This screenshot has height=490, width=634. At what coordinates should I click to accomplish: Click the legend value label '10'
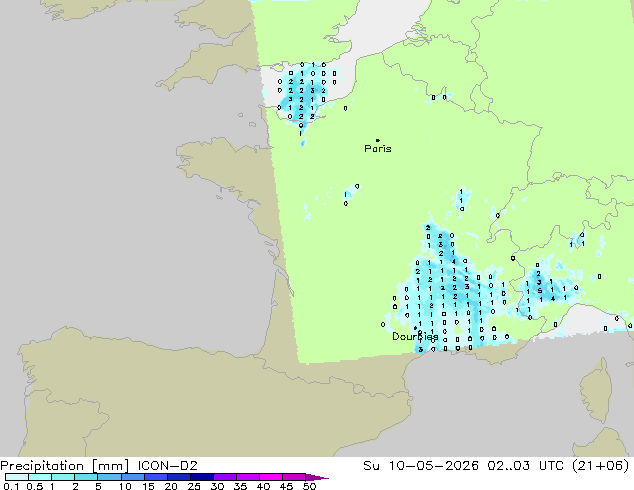pyautogui.click(x=125, y=486)
